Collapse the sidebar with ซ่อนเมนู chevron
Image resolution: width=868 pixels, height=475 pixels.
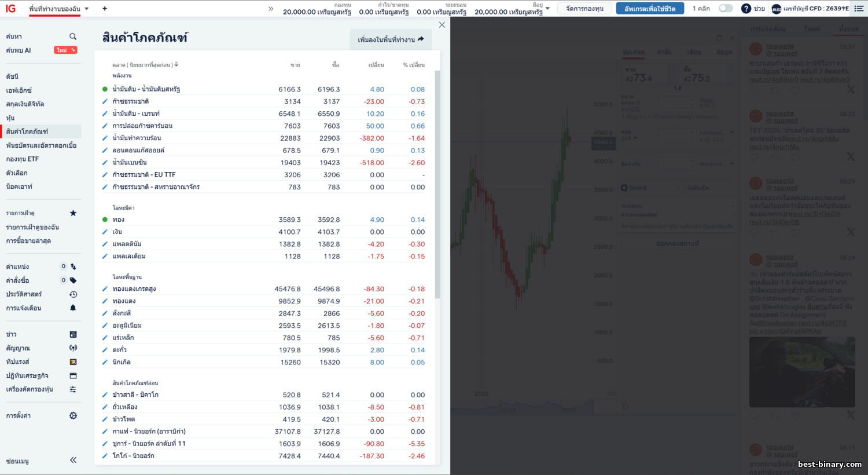73,461
